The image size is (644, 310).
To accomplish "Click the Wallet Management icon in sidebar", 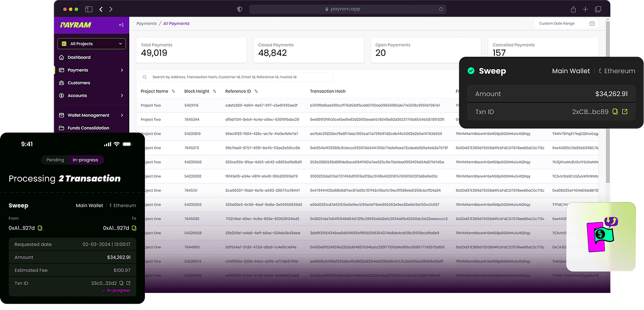I will pyautogui.click(x=62, y=115).
